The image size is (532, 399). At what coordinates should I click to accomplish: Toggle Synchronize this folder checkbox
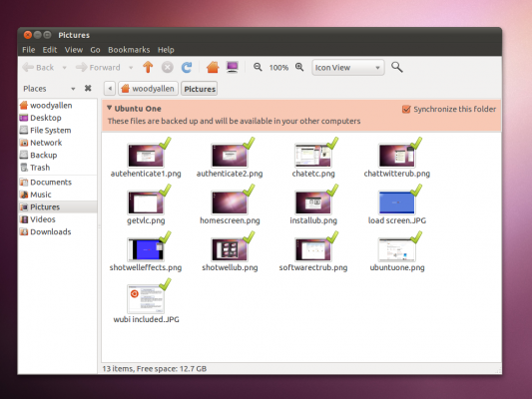point(406,109)
